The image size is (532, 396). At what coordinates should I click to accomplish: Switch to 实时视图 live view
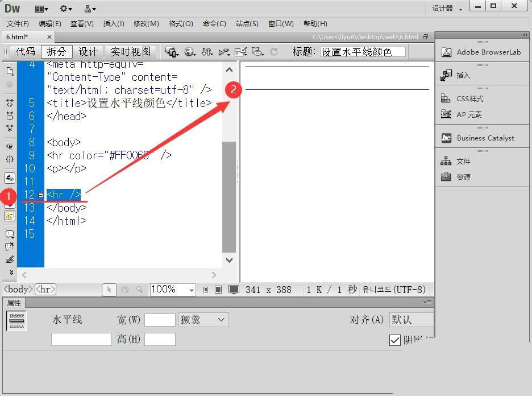[131, 52]
